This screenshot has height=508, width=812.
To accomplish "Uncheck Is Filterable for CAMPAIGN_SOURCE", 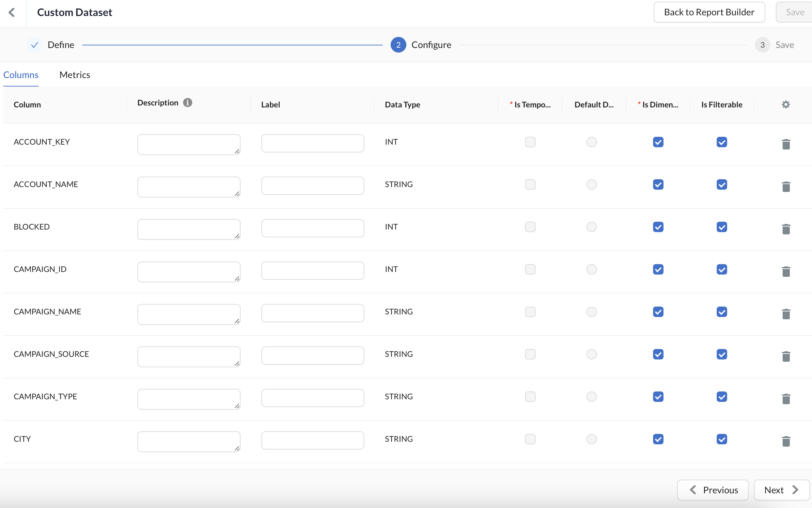I will click(x=721, y=354).
